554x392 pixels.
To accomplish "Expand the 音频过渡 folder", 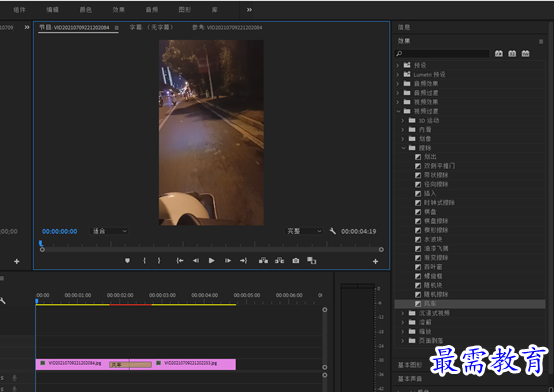I will pos(397,93).
